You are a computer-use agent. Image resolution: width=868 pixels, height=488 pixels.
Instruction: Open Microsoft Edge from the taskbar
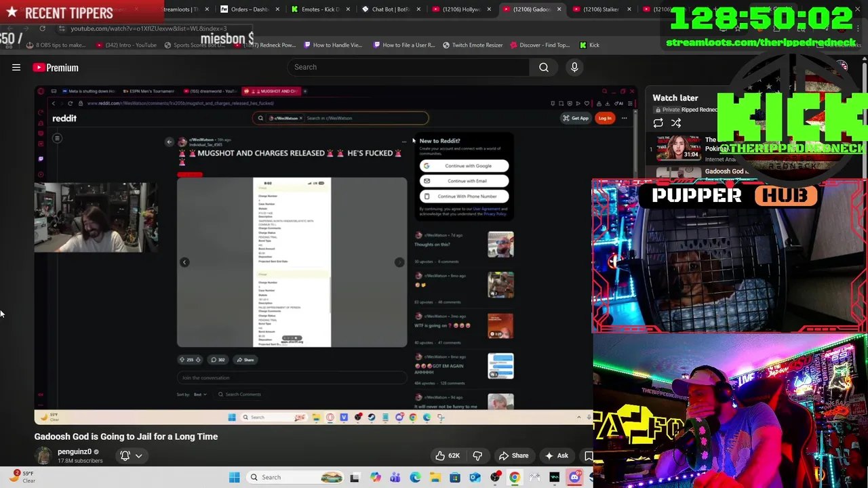[x=415, y=477]
